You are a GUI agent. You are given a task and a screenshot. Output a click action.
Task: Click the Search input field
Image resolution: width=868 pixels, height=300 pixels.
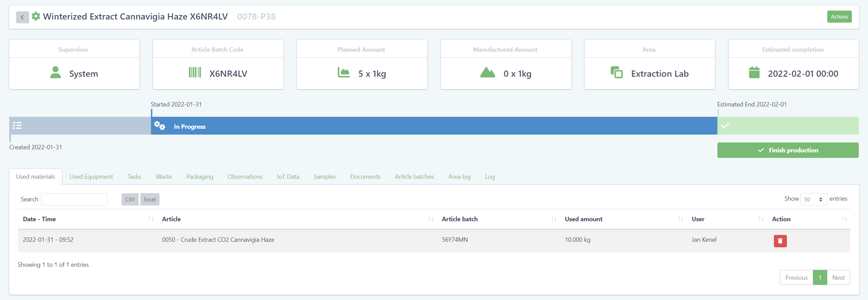(74, 199)
